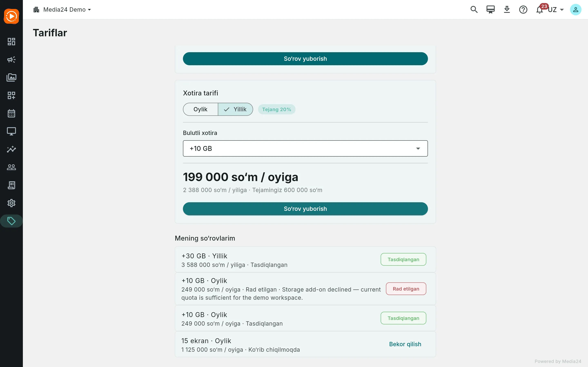Click So'rov yuborish under Xotira tarifi
The image size is (588, 367).
pyautogui.click(x=305, y=209)
